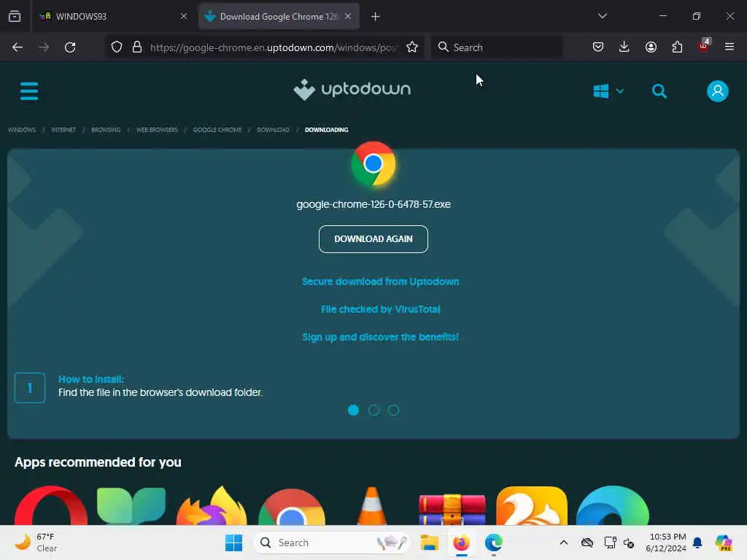Open the Firefox application menu
Screen dimensions: 747x560
pos(729,47)
